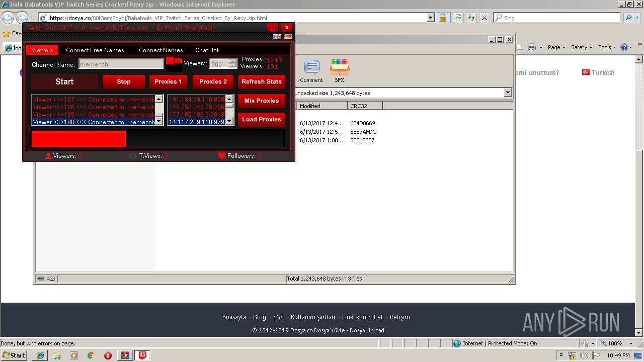Click the red progress bar
The height and width of the screenshot is (362, 644).
pos(78,139)
